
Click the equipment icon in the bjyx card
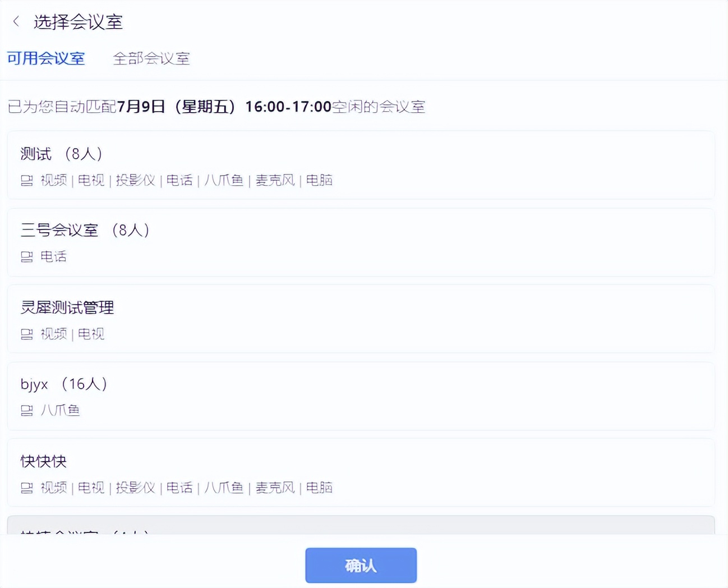26,411
